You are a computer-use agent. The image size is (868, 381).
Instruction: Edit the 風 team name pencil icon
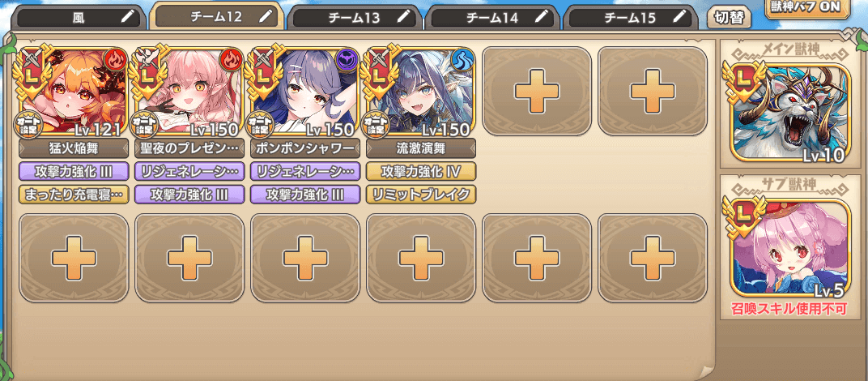[129, 18]
